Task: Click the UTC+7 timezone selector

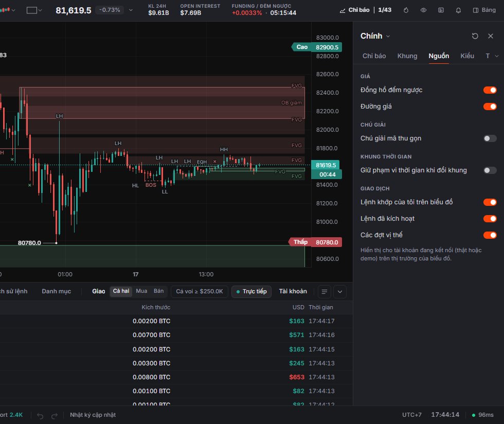Action: [412, 415]
